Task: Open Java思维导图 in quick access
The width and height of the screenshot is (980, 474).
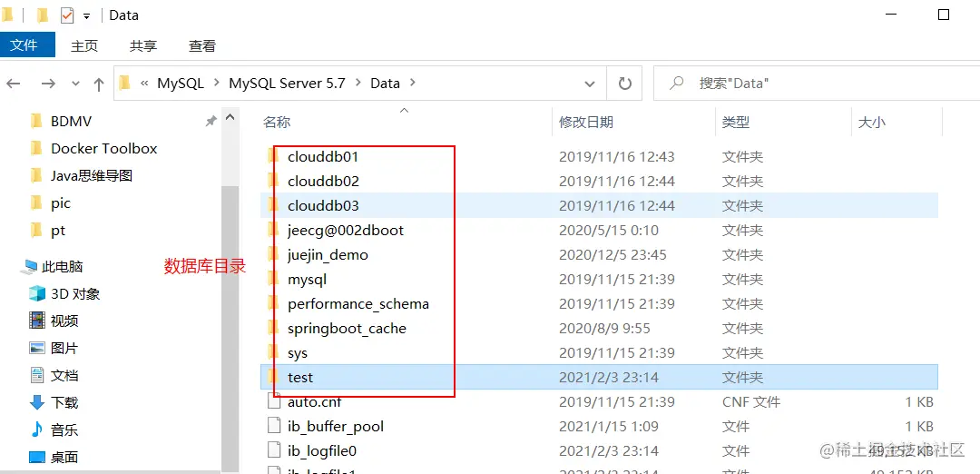Action: coord(92,176)
